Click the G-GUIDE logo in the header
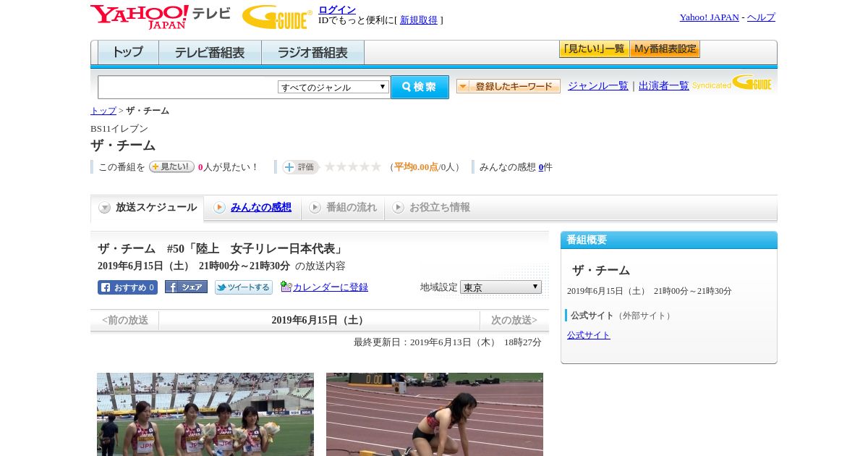This screenshot has width=868, height=456. [277, 17]
